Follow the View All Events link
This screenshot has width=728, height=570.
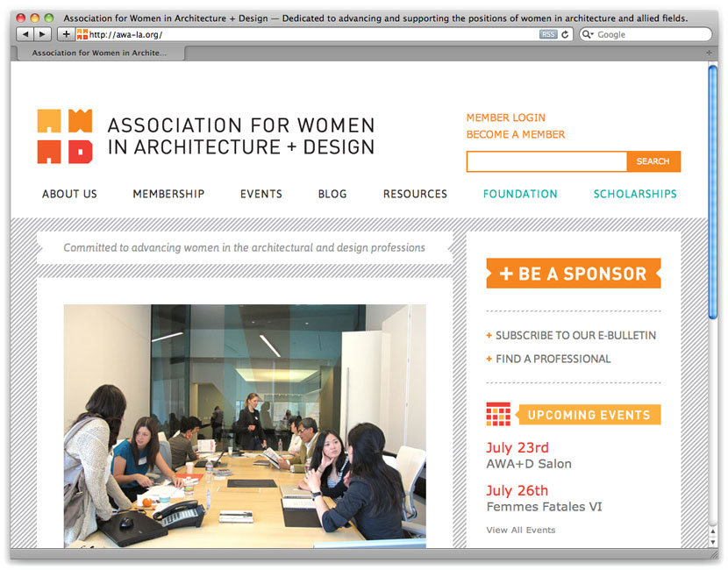pyautogui.click(x=520, y=530)
